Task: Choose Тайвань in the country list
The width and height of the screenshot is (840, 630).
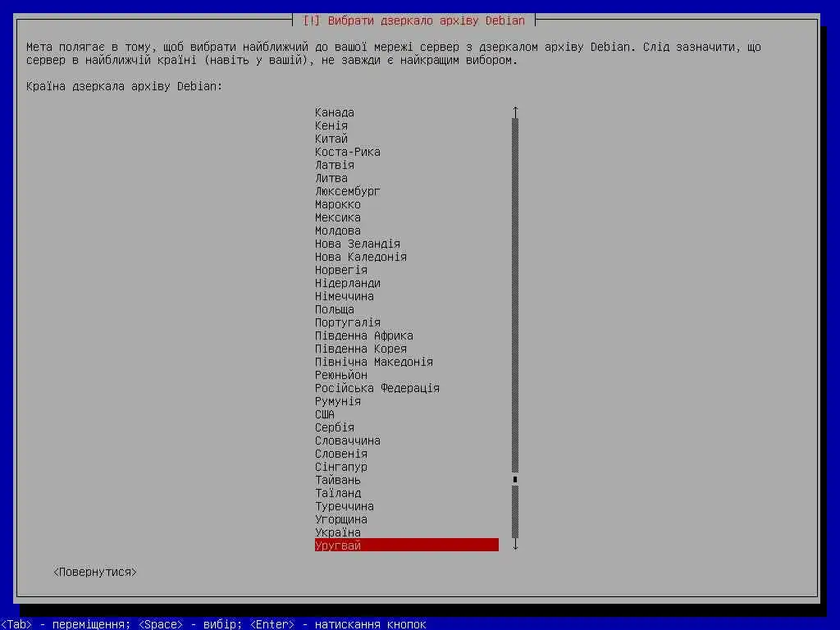Action: (337, 480)
